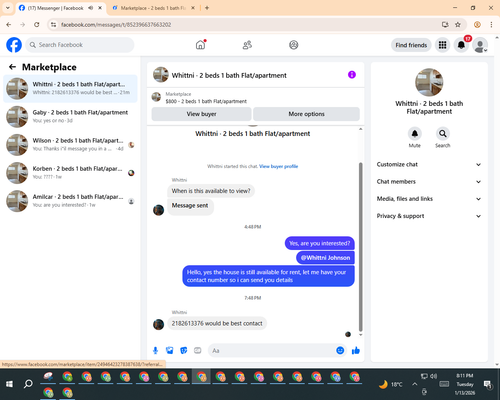Reload the page with refresh icon
The width and height of the screenshot is (500, 400).
(37, 24)
